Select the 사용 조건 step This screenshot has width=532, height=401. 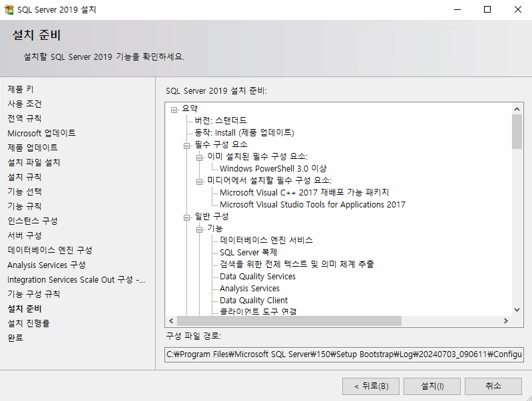25,104
